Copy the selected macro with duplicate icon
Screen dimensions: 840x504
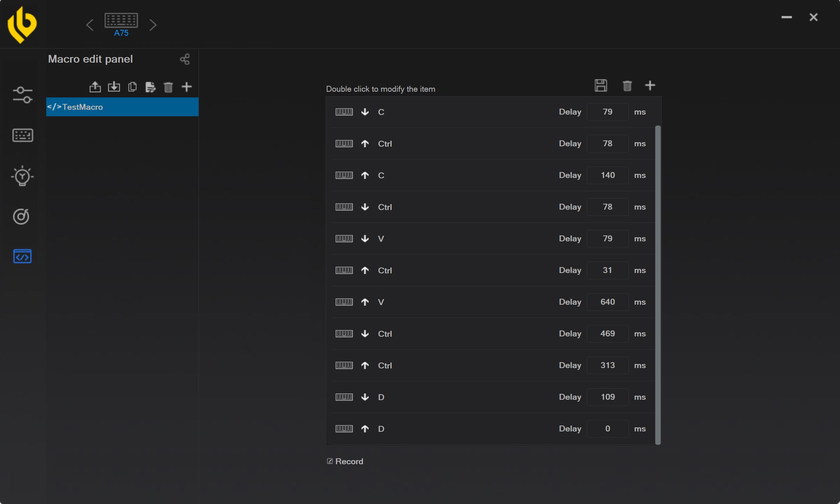click(132, 87)
